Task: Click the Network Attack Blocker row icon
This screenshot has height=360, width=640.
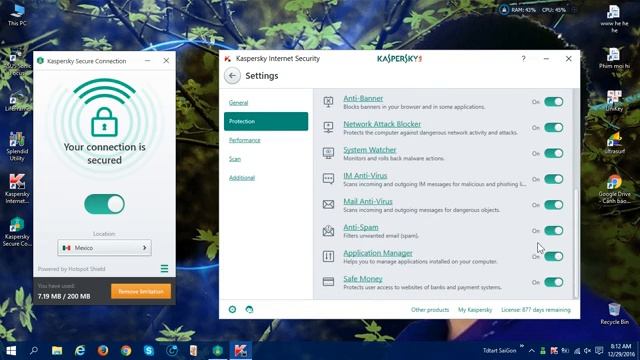Action: click(329, 127)
